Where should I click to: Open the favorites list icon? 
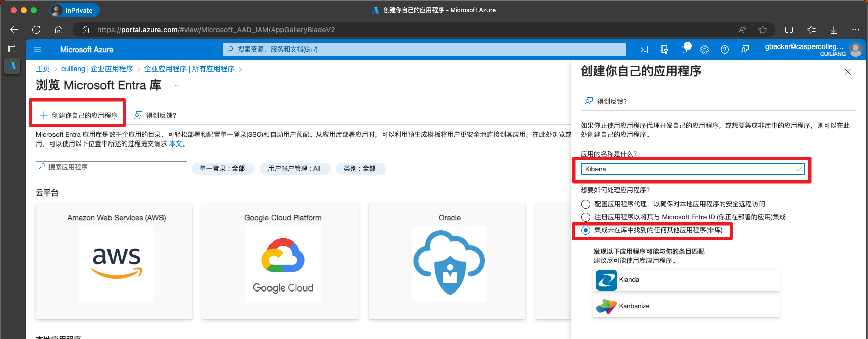coord(811,30)
